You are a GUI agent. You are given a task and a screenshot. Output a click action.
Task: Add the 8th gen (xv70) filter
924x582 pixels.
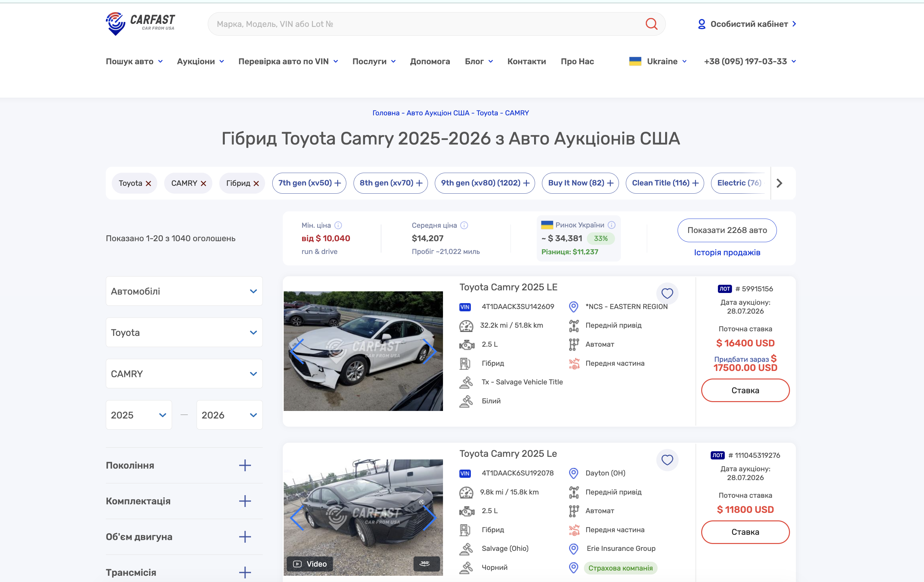click(x=391, y=183)
